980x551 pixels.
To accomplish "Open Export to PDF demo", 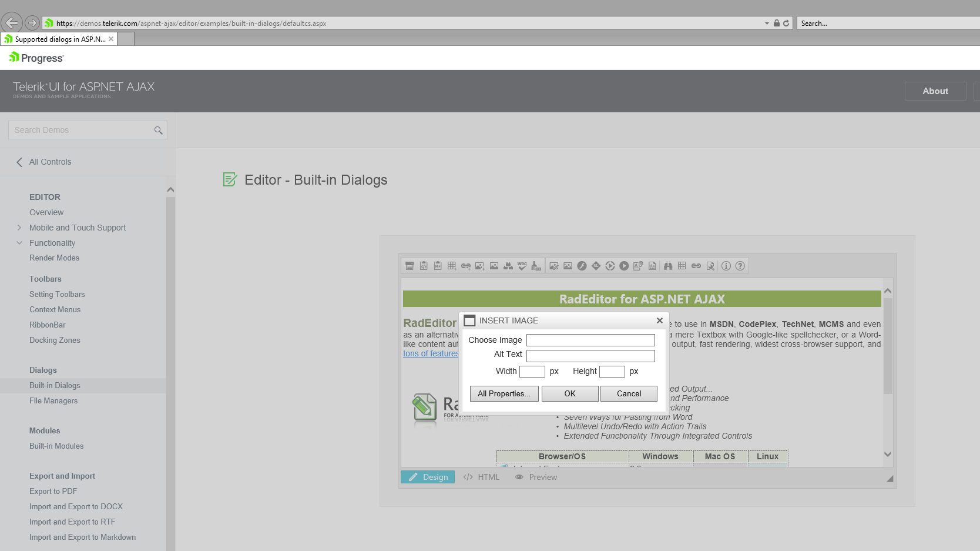I will tap(53, 491).
